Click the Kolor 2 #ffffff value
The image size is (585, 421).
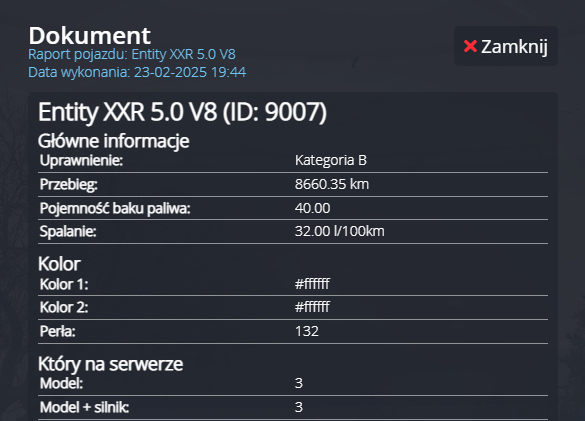pyautogui.click(x=312, y=307)
